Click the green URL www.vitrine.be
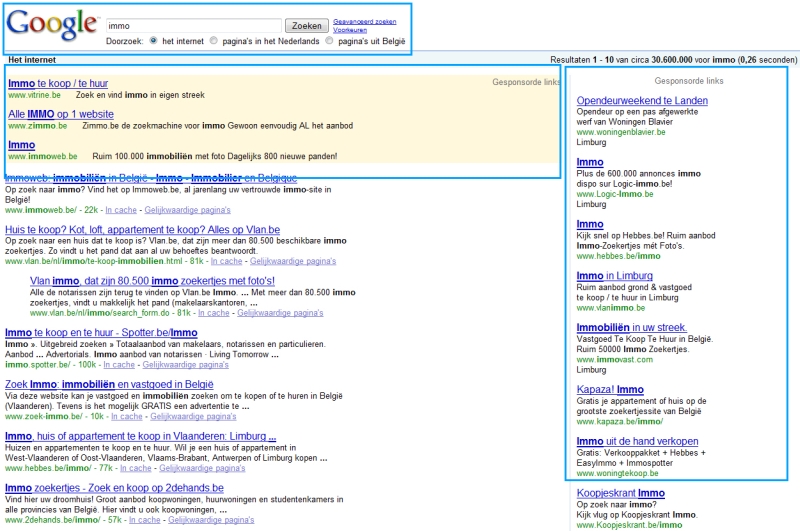 coord(34,95)
